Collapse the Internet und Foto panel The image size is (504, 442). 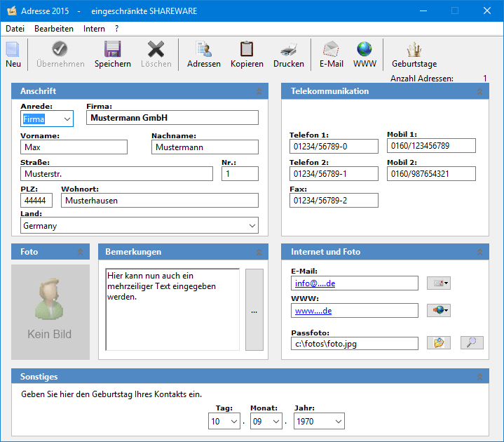pos(479,252)
